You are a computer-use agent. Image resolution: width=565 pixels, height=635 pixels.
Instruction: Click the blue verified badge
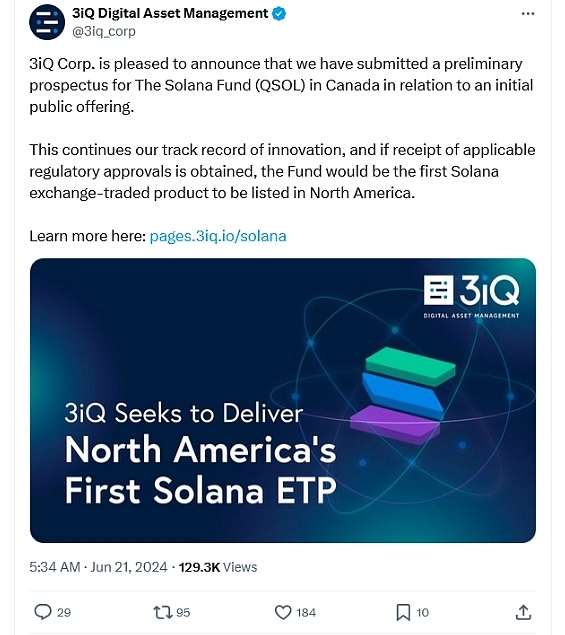(279, 14)
